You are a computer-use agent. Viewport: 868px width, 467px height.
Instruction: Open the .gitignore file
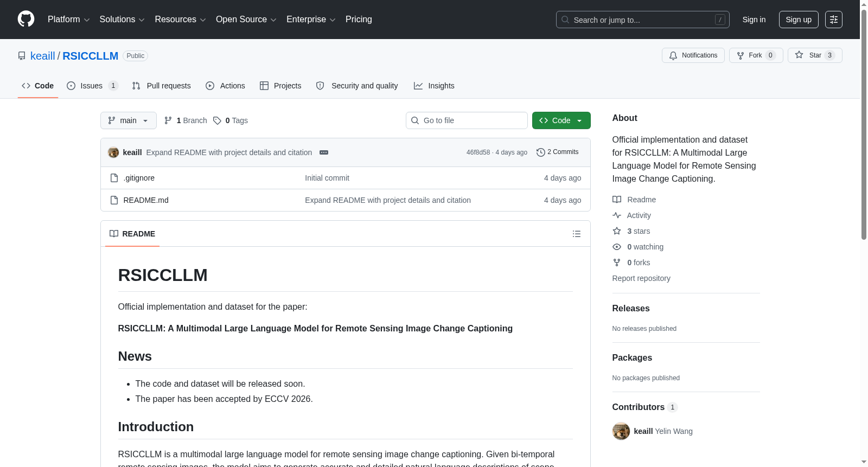point(139,178)
